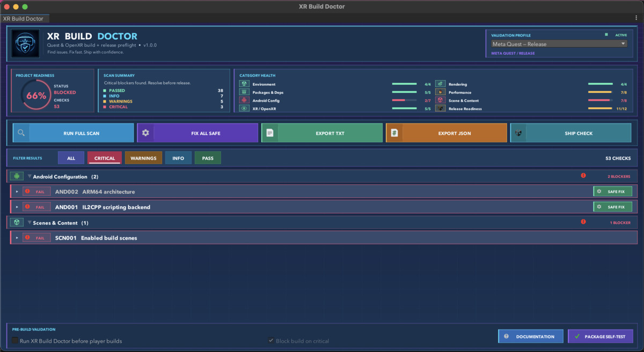Click the Release Readiness category icon
The image size is (644, 352).
[440, 108]
